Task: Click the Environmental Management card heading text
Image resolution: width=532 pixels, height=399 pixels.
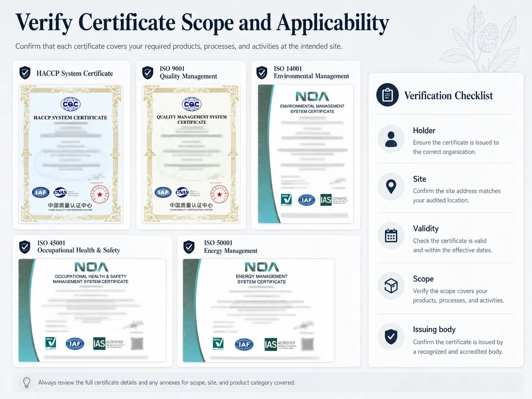Action: tap(311, 76)
